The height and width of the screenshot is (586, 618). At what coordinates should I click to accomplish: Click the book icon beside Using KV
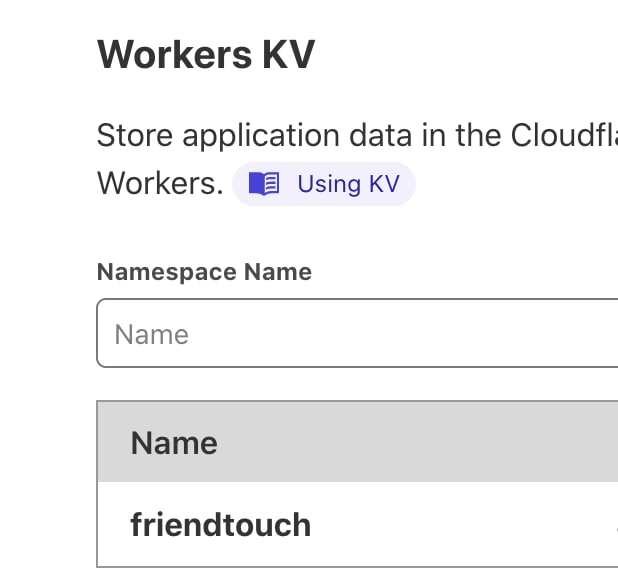pos(264,184)
